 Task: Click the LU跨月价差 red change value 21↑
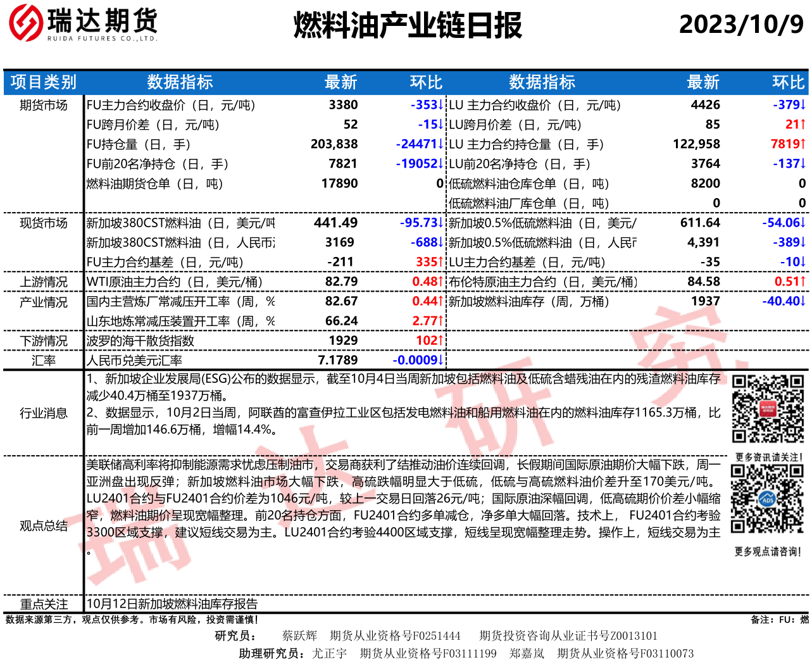(795, 125)
